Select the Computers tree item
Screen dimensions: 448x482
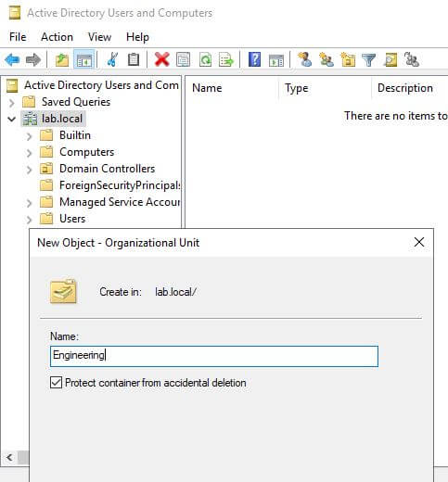pos(87,152)
